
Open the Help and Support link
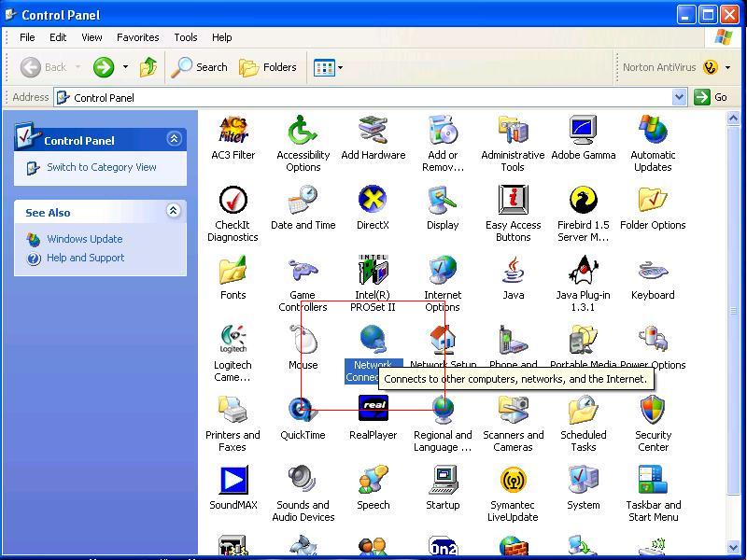point(85,258)
